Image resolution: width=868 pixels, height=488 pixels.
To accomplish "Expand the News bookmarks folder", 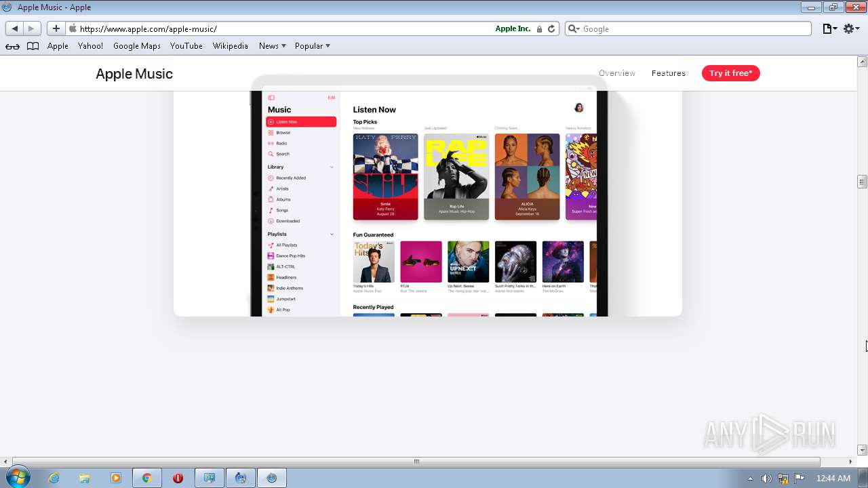I will (272, 46).
